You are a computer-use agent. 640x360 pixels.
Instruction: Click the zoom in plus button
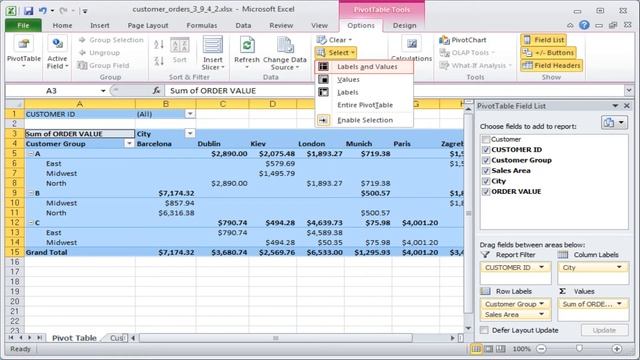click(617, 349)
